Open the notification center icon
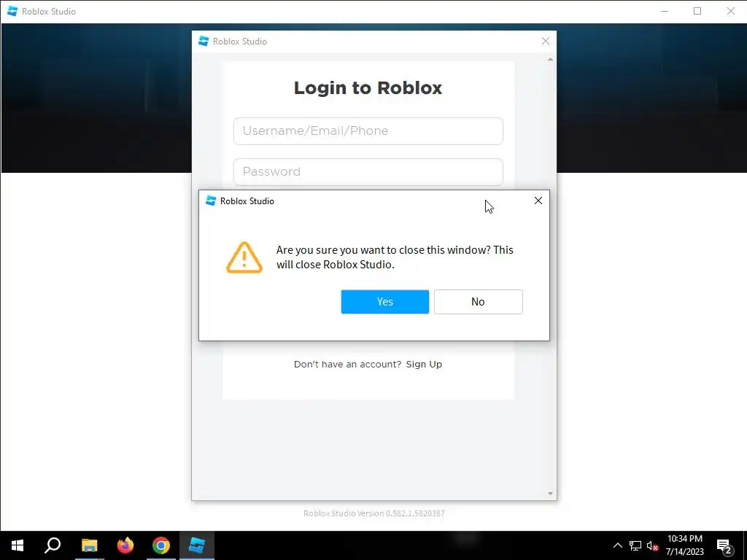 [724, 546]
